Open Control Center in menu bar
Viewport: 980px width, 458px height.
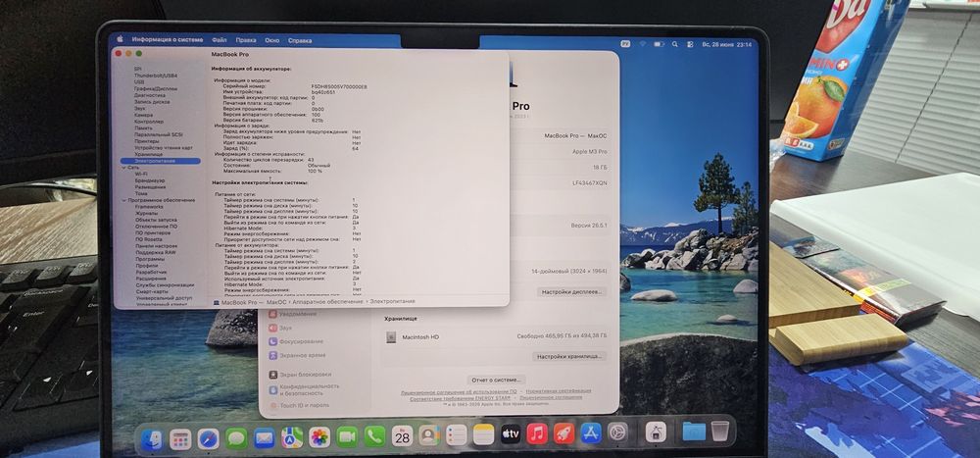(690, 44)
